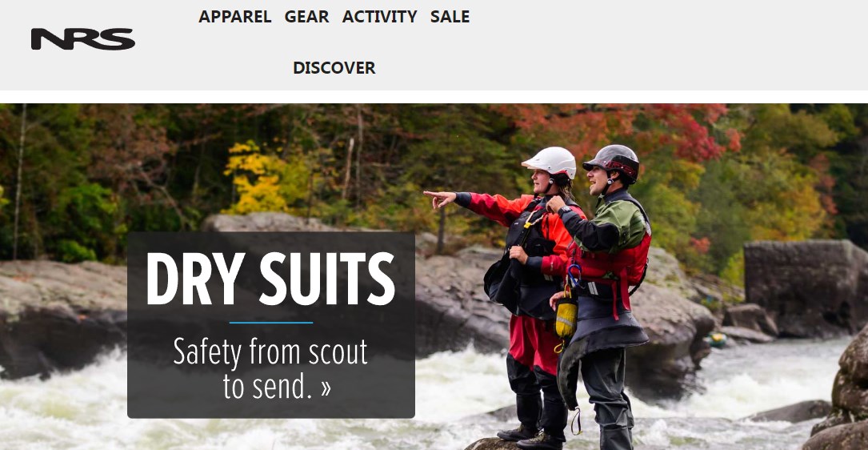Open the APPAREL menu

point(234,17)
